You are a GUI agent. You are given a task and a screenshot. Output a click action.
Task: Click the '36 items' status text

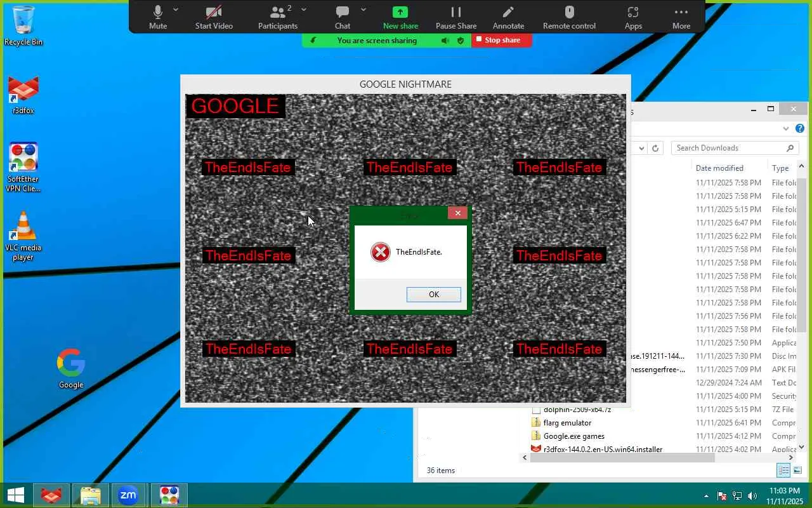pos(441,471)
